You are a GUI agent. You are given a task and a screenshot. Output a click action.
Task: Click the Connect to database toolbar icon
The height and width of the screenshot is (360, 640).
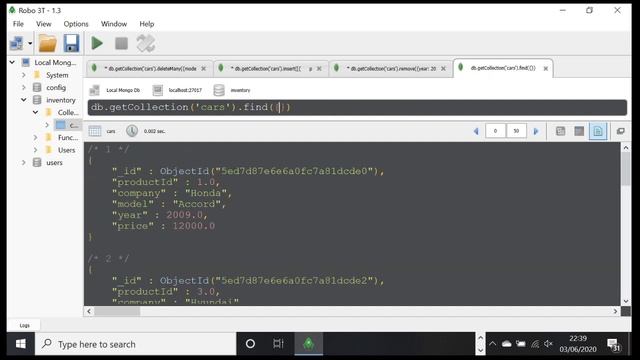click(17, 43)
